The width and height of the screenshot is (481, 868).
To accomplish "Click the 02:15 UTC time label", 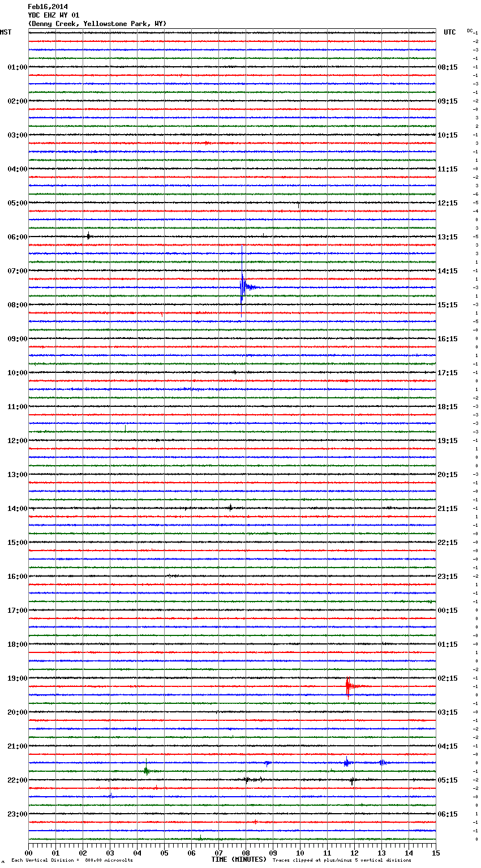I will (x=448, y=678).
